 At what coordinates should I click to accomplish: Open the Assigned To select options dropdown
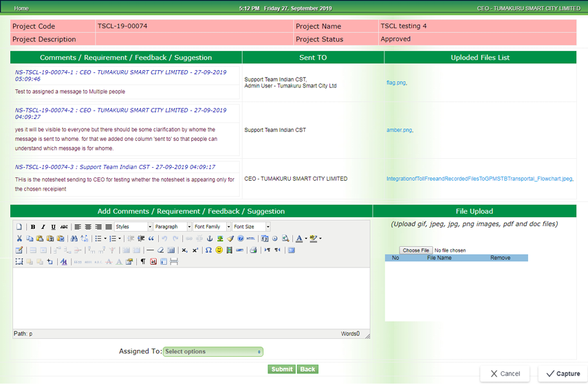pyautogui.click(x=213, y=351)
